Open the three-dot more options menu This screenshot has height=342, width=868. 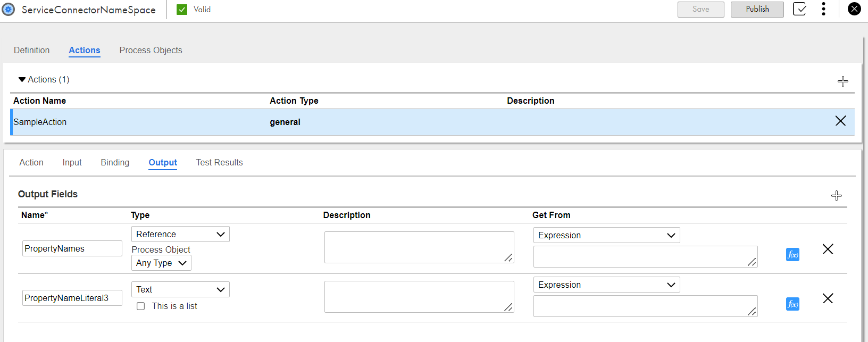823,9
